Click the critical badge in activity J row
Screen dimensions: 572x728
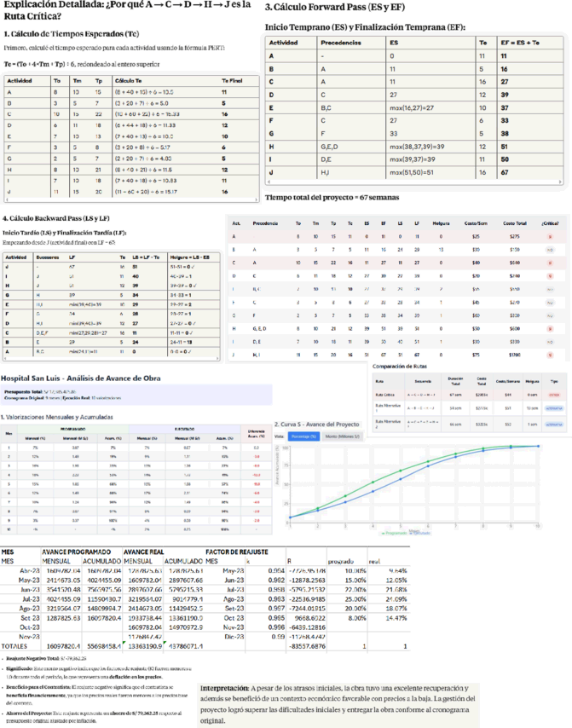(550, 355)
